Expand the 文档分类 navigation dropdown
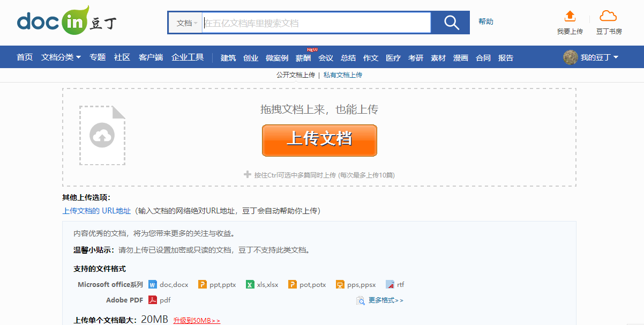Image resolution: width=644 pixels, height=325 pixels. (59, 57)
